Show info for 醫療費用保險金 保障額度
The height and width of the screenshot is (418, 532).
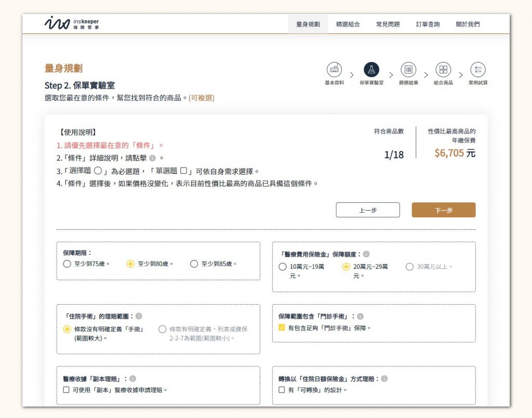click(x=366, y=254)
